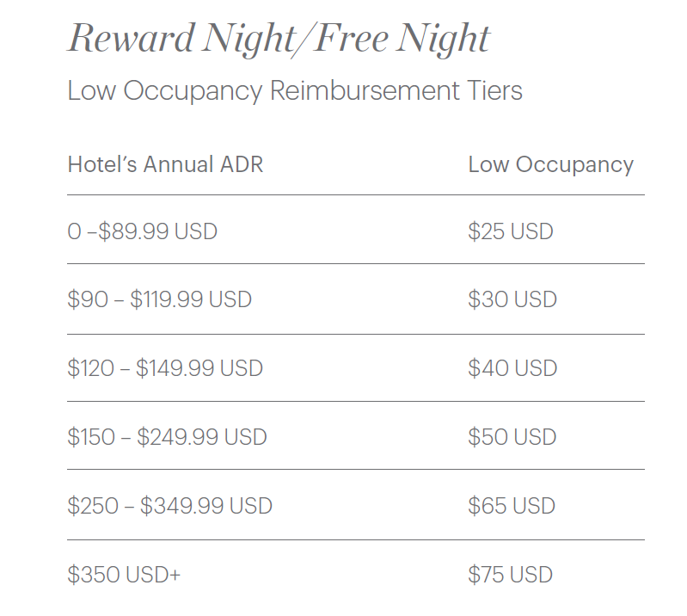
Task: Select the $350 USD+ tier cell
Action: 124,575
